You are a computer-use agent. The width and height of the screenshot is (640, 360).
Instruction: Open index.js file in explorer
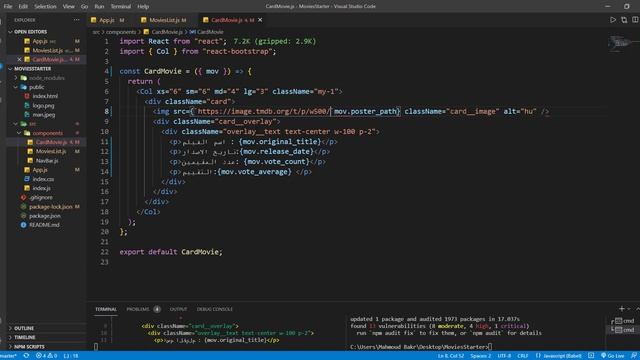(x=46, y=188)
